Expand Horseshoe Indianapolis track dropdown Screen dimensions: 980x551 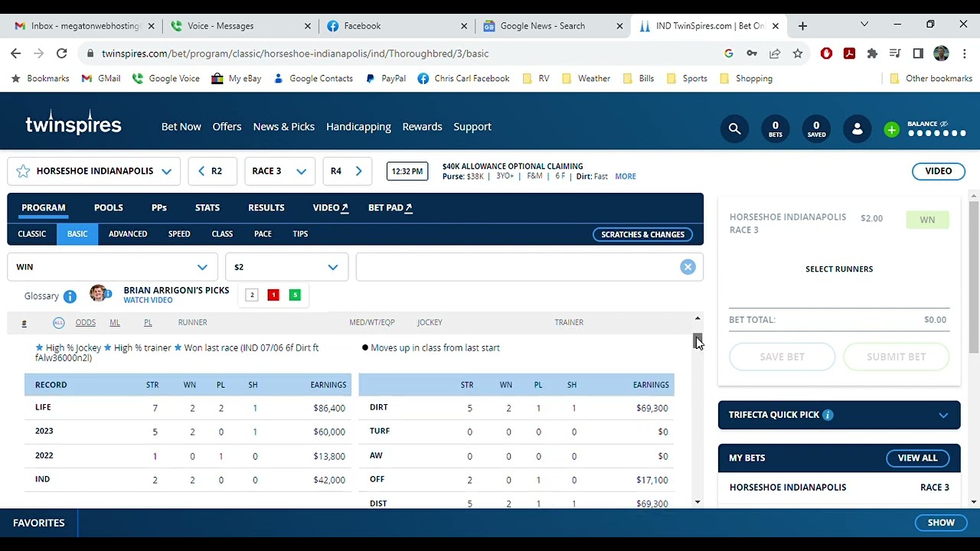pyautogui.click(x=166, y=171)
